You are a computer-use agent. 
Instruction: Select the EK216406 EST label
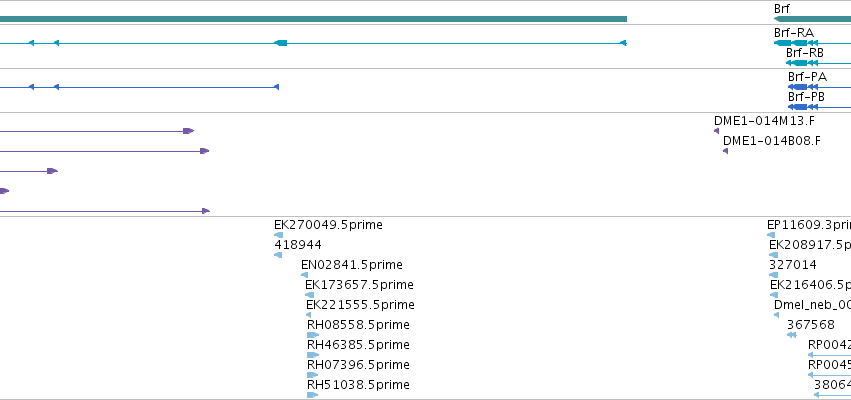pyautogui.click(x=810, y=285)
